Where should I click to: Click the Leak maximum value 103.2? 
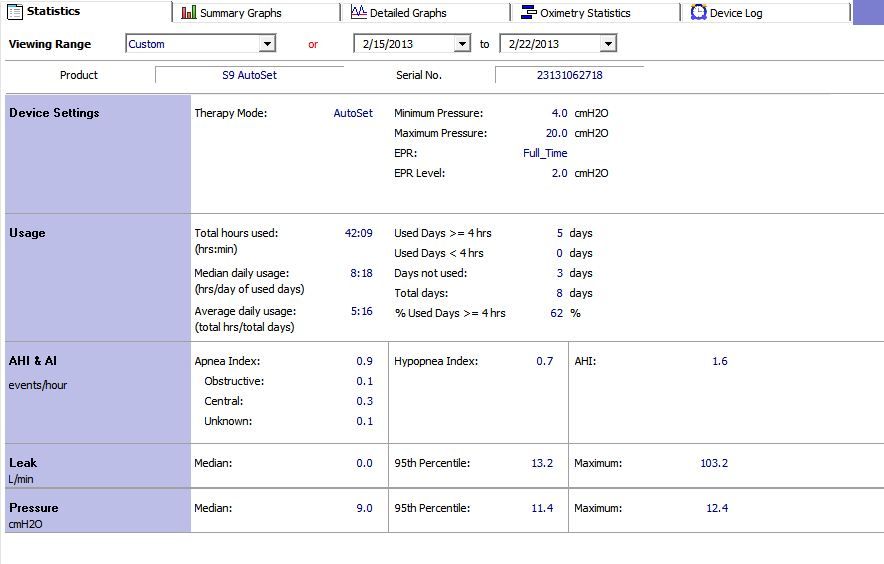(x=714, y=463)
